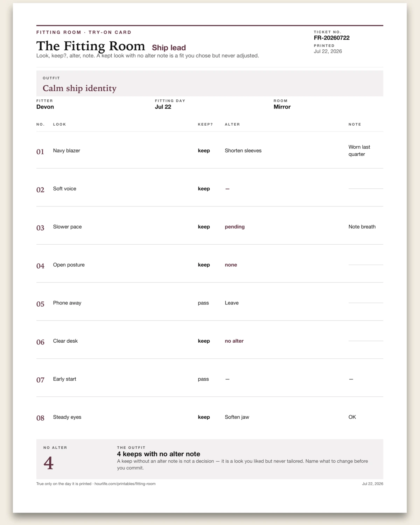Click the Soften jaw alter note
This screenshot has width=420, height=525.
(x=237, y=417)
